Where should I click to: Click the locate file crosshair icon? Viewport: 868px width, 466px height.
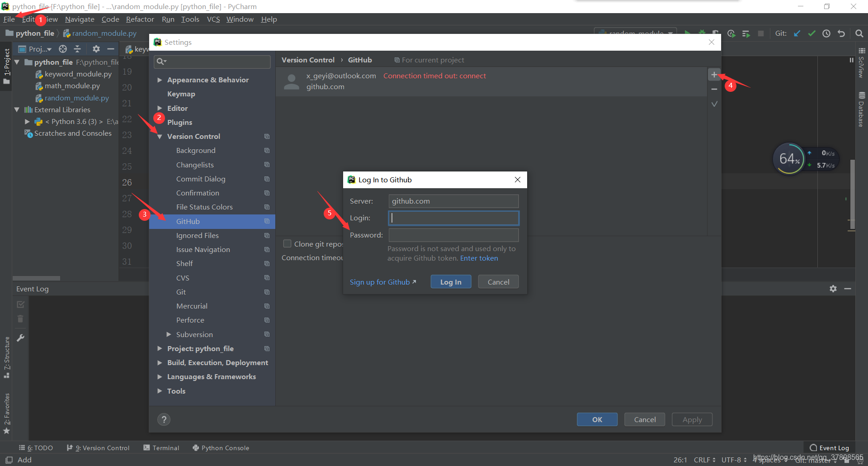(63, 49)
